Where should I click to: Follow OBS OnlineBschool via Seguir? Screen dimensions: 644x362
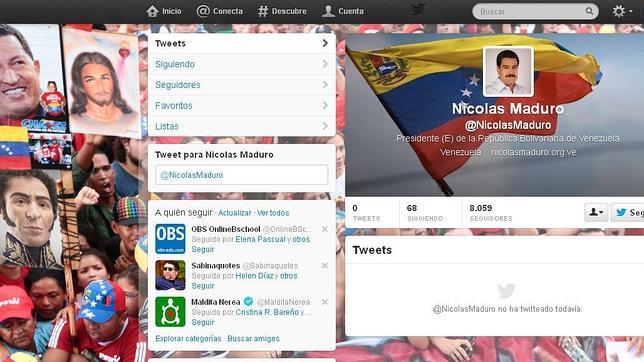203,249
